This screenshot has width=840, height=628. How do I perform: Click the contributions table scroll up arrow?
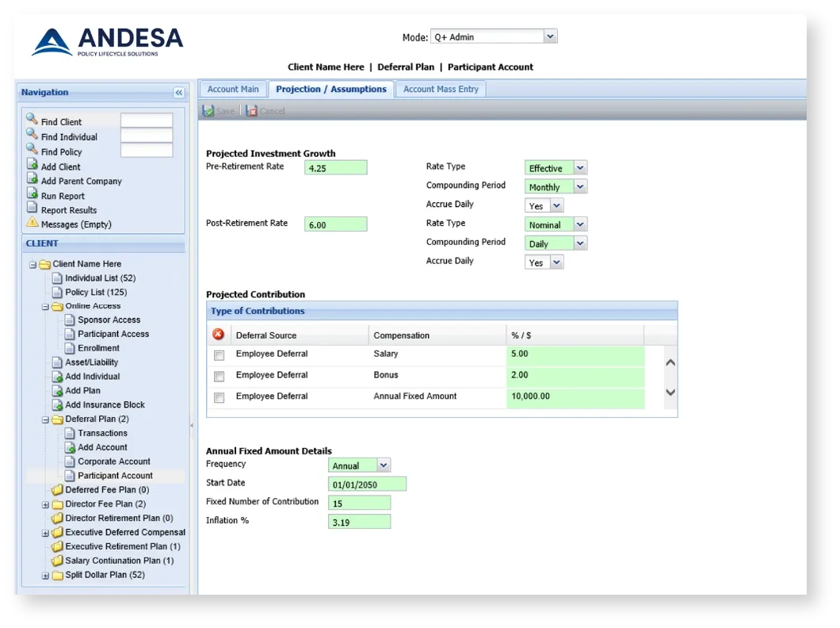pyautogui.click(x=670, y=362)
